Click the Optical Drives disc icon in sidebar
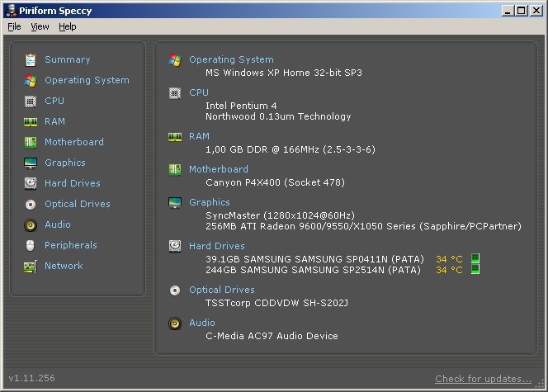Viewport: 548px width, 392px height. pyautogui.click(x=31, y=204)
